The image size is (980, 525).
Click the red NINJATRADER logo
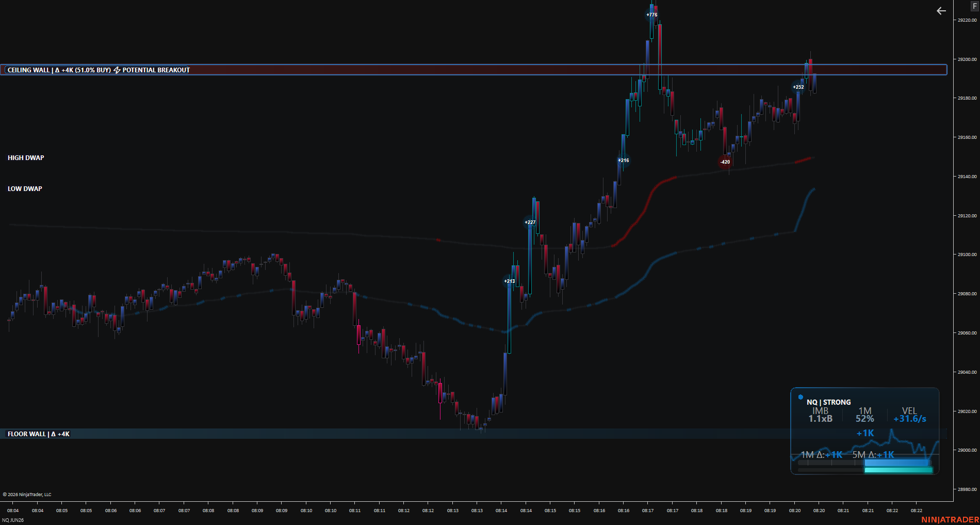click(950, 520)
